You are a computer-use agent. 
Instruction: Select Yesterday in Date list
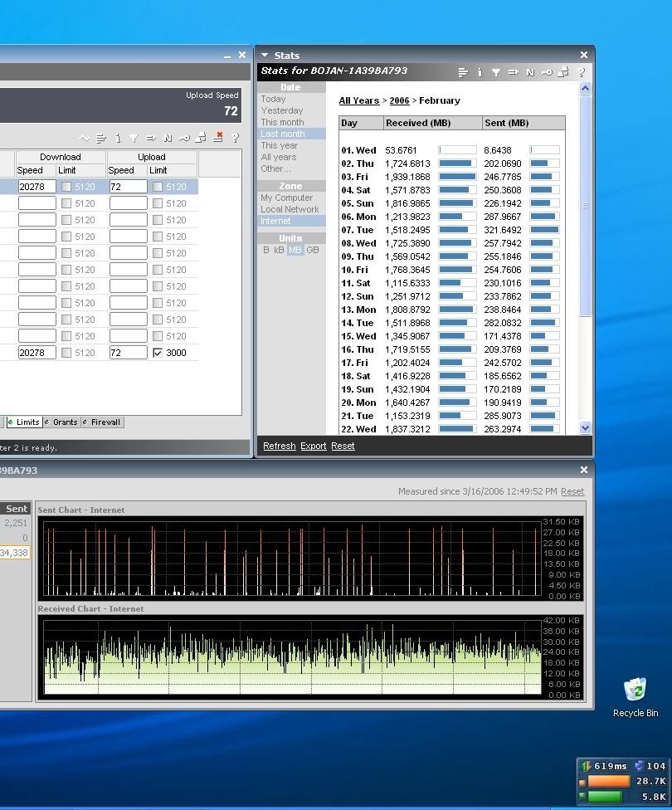[x=282, y=110]
